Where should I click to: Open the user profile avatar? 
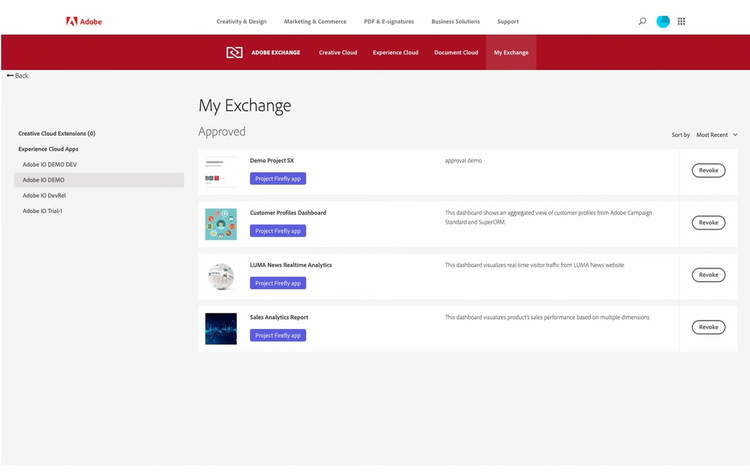(x=663, y=21)
